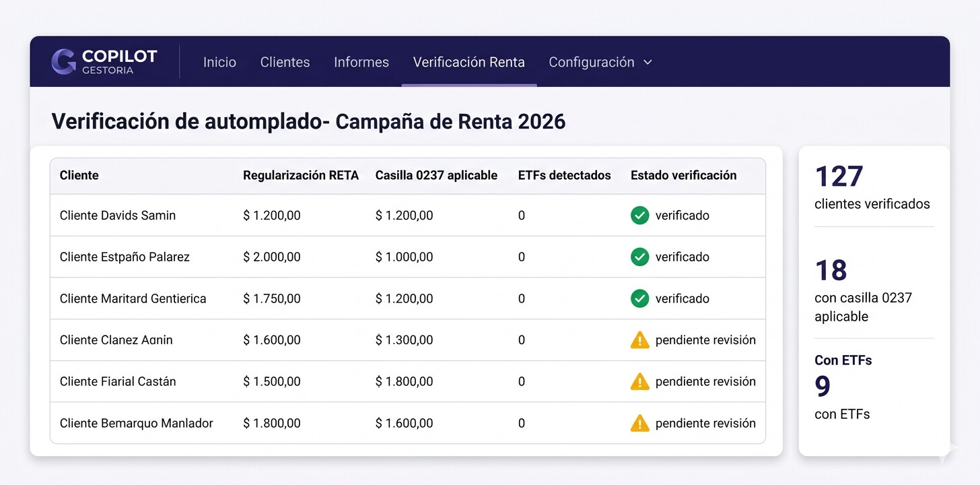Click the 9 con ETFs stat
Image resolution: width=980 pixels, height=485 pixels.
click(843, 397)
